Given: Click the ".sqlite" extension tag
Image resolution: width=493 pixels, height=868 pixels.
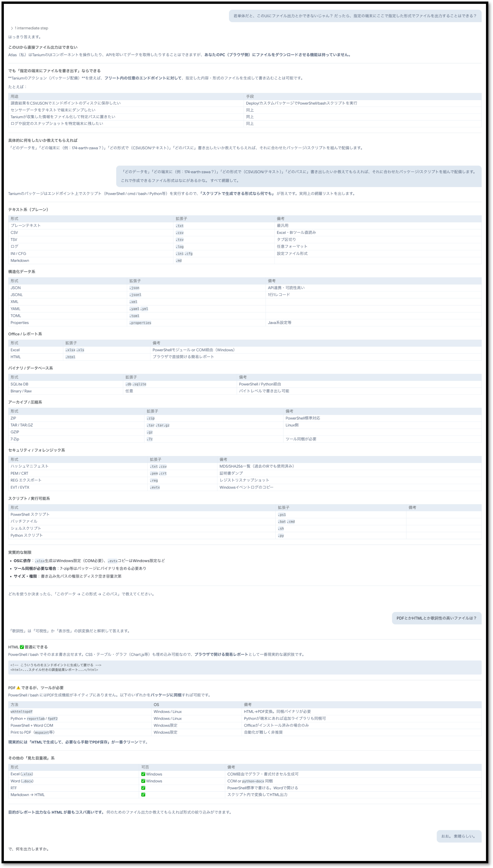Looking at the screenshot, I should pos(139,384).
